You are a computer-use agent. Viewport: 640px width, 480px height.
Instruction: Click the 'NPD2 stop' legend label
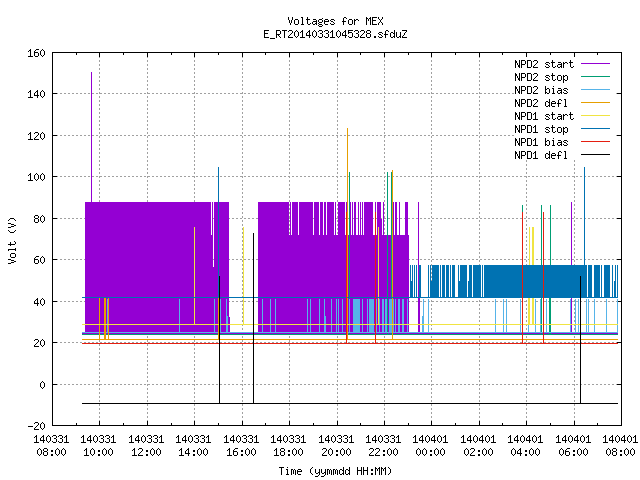[541, 77]
